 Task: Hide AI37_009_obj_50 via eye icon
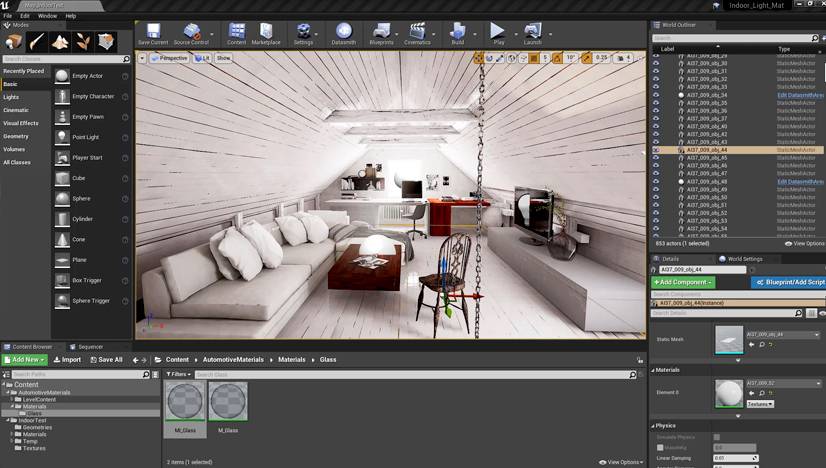tap(656, 197)
